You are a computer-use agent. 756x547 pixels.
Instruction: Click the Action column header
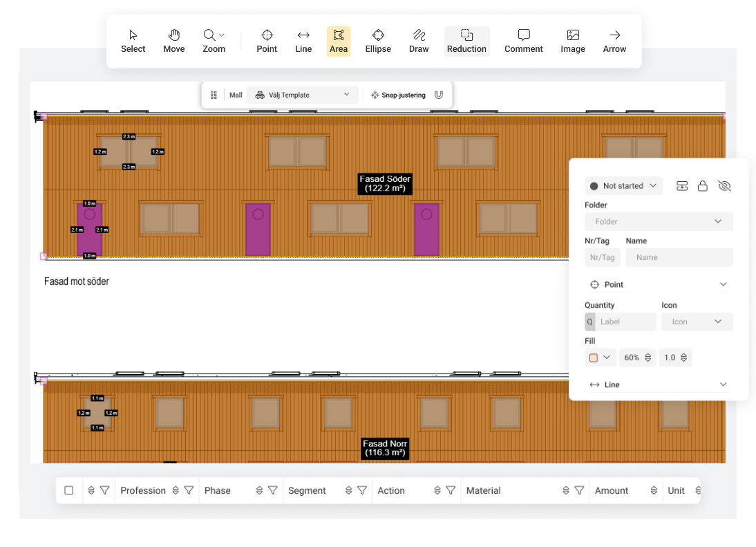(x=391, y=490)
